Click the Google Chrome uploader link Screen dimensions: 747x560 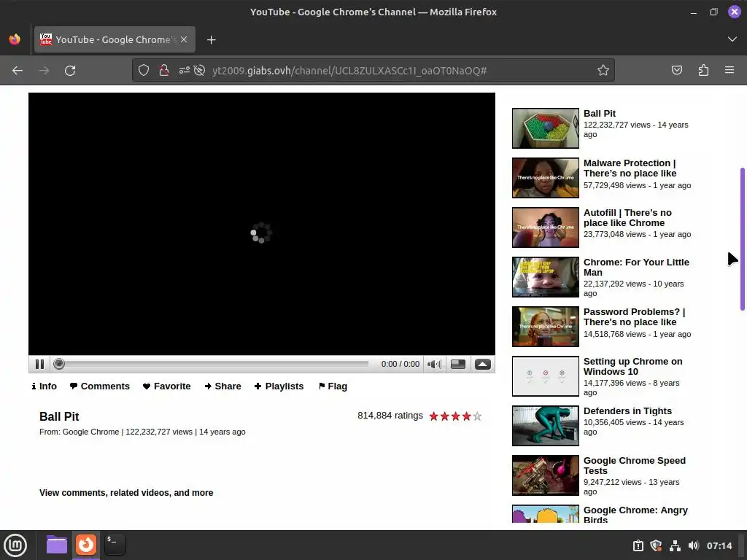(x=90, y=432)
